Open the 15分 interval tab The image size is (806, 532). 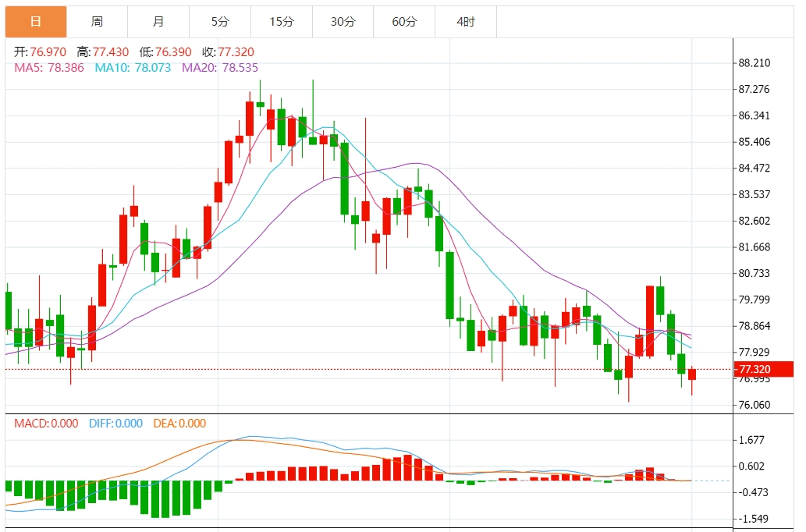[282, 22]
